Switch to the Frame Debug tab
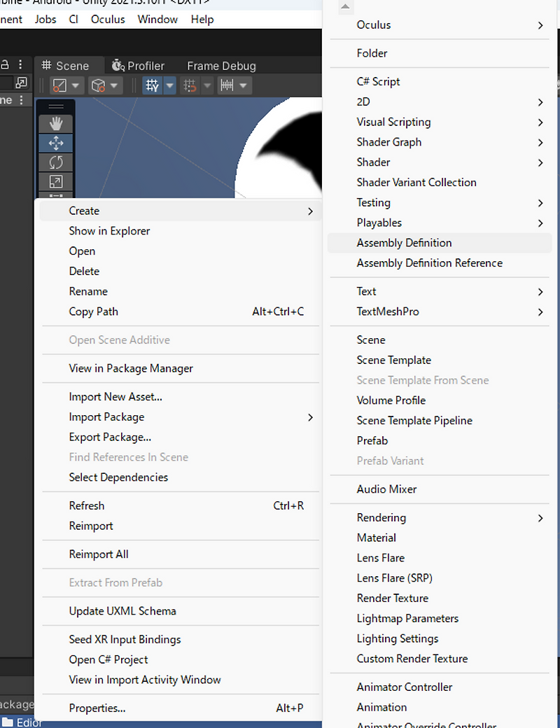 pos(221,66)
